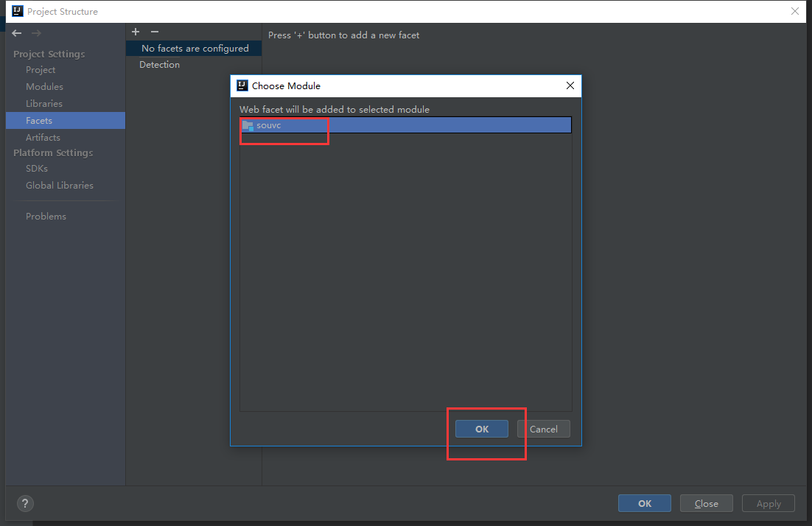The height and width of the screenshot is (526, 812).
Task: Open Project settings section
Action: coord(41,69)
